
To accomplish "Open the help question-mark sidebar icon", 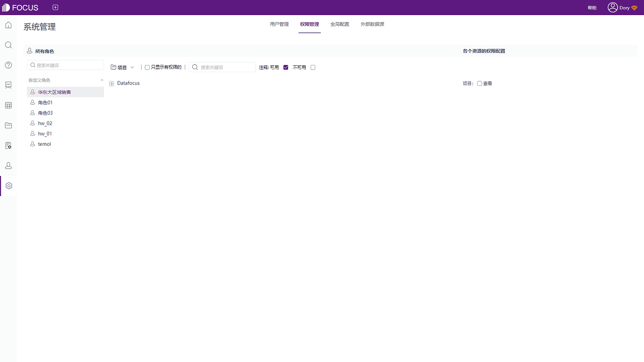I will pyautogui.click(x=8, y=65).
